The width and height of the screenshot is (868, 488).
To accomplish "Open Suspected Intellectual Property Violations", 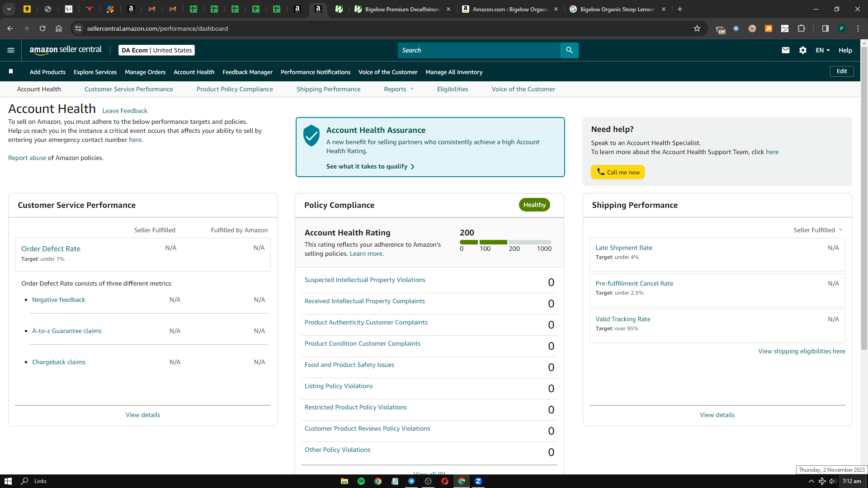I will coord(365,280).
